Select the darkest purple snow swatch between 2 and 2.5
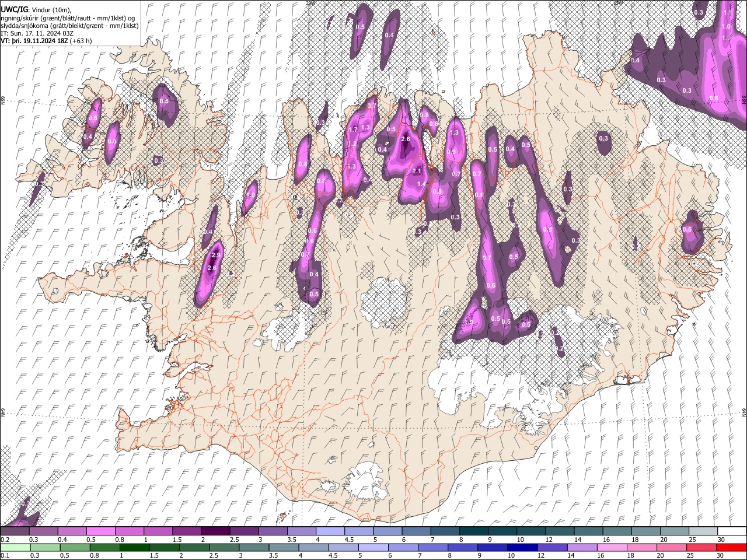 coord(216,531)
